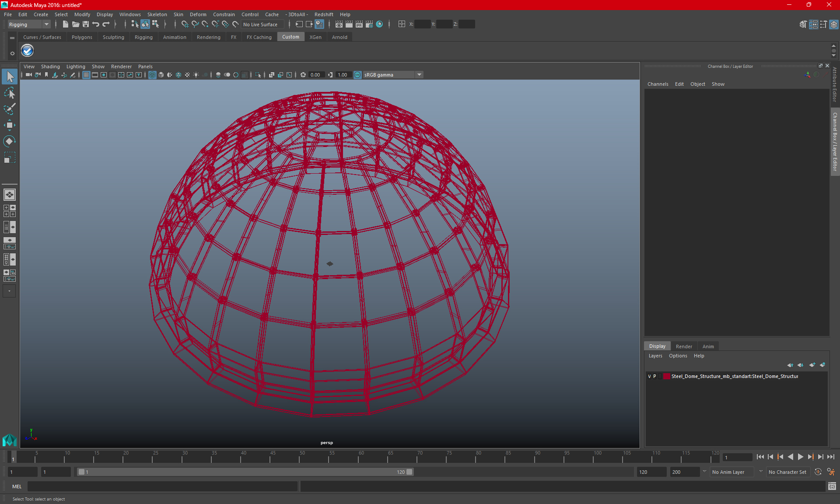Click the blue checkmark shelf button
Image resolution: width=840 pixels, height=504 pixels.
[x=27, y=51]
